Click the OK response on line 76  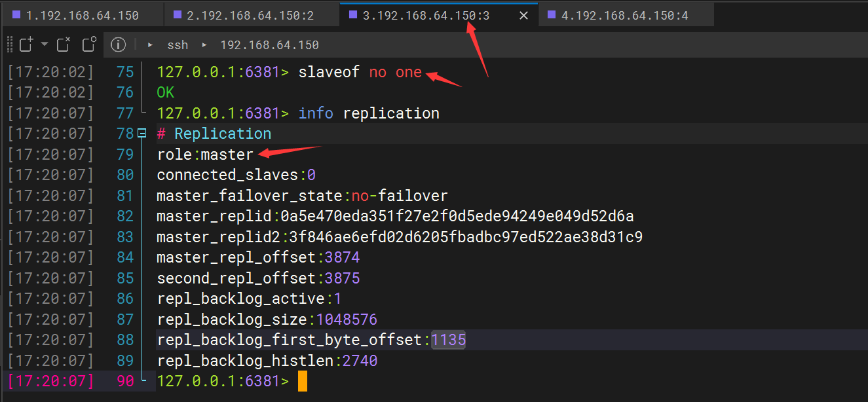166,92
